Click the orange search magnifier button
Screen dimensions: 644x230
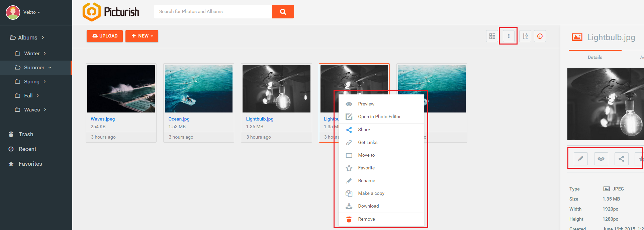[x=283, y=12]
